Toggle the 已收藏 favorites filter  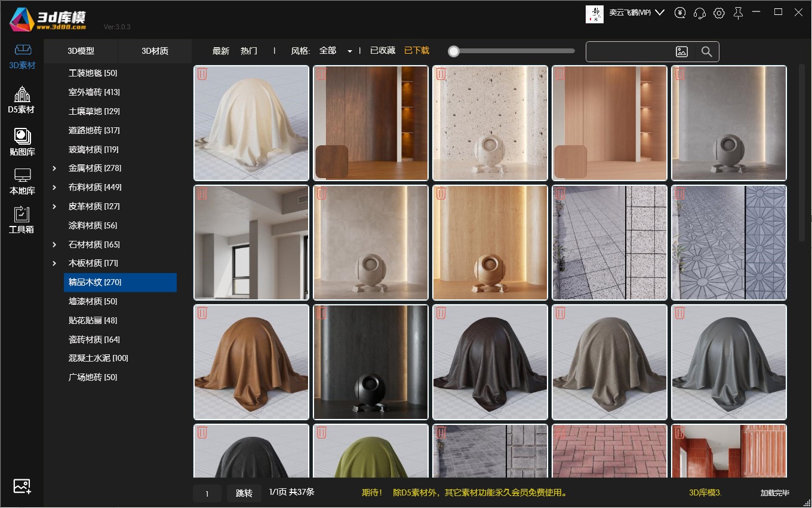click(x=383, y=51)
